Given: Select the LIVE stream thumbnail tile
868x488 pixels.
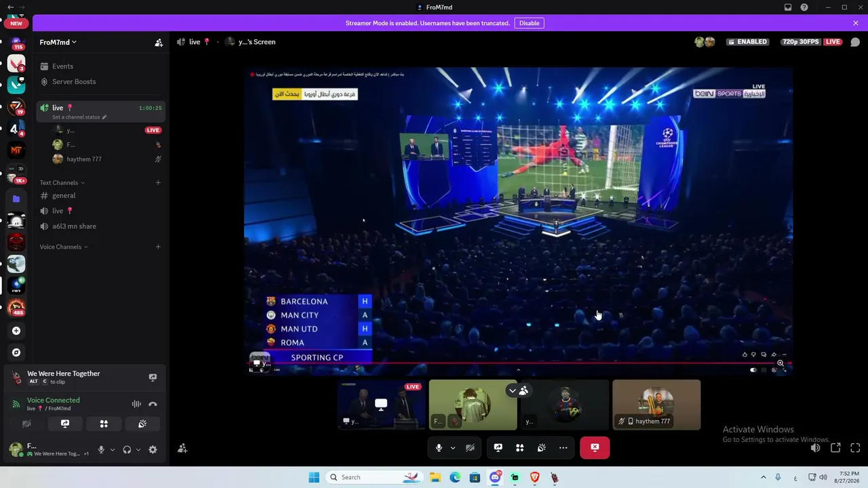Looking at the screenshot, I should [x=382, y=405].
